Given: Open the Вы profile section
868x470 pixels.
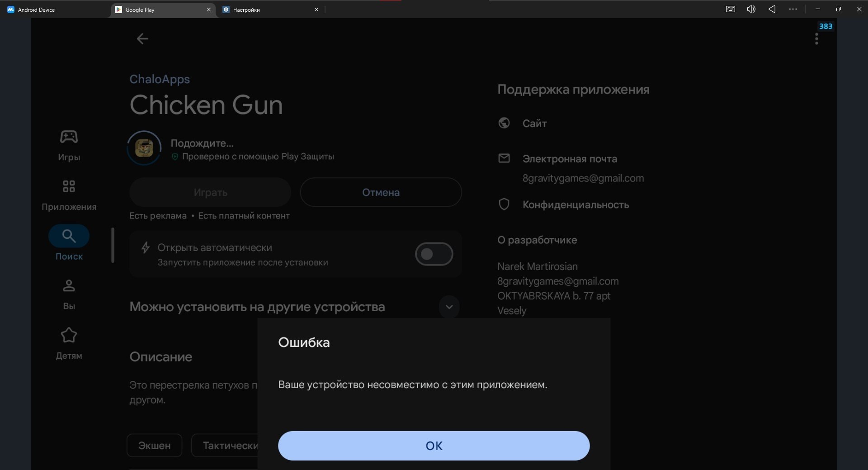Looking at the screenshot, I should [x=69, y=294].
